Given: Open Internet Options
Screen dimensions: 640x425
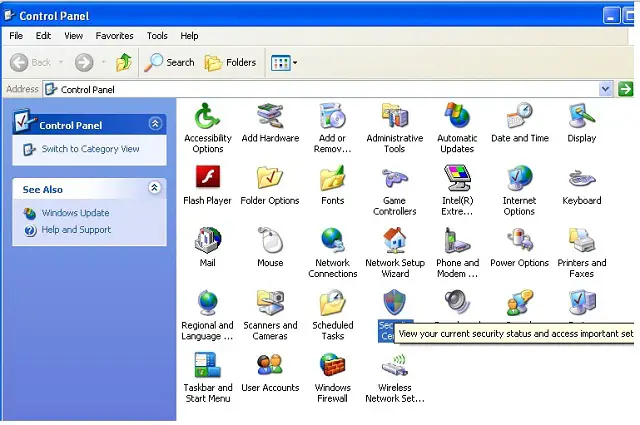Looking at the screenshot, I should 519,190.
